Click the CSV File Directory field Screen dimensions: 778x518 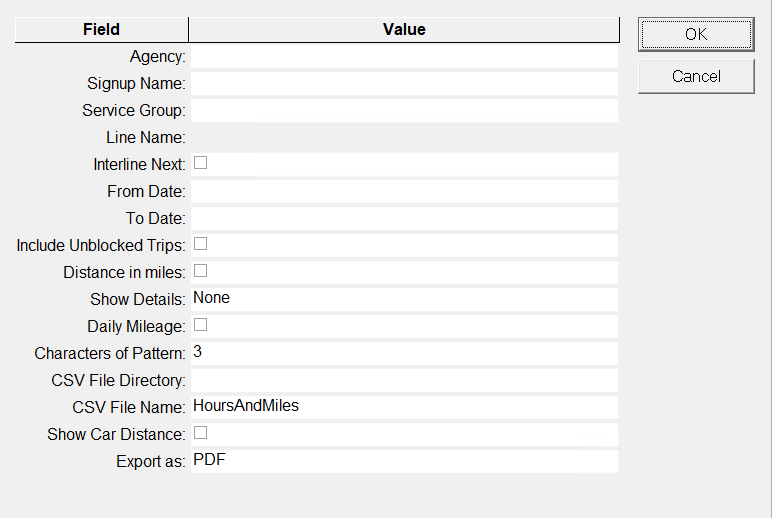tap(404, 380)
